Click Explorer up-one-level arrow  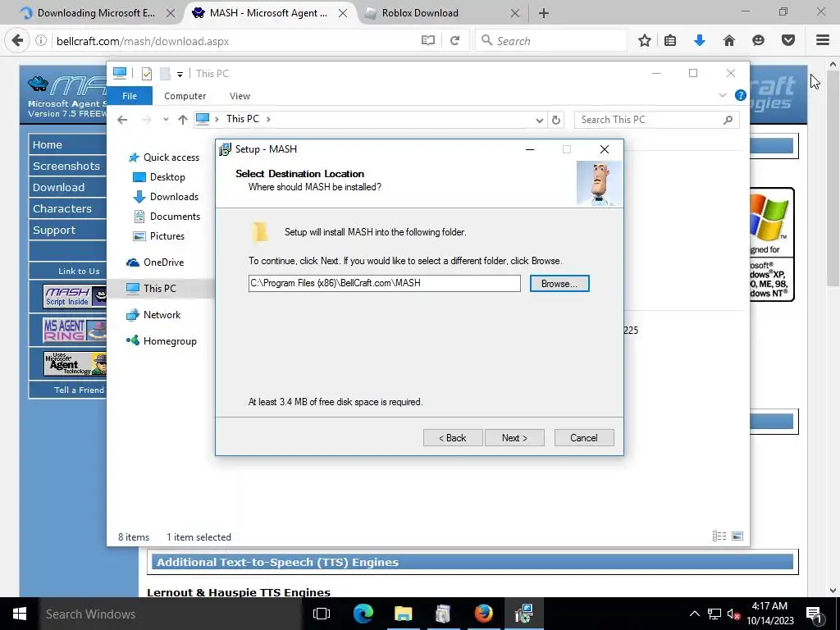(183, 120)
